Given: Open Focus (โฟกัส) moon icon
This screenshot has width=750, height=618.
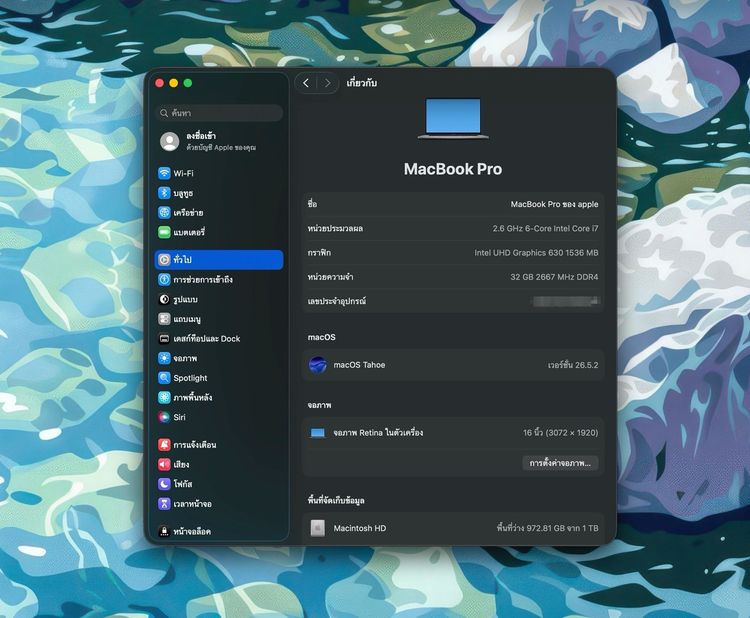Looking at the screenshot, I should (164, 484).
